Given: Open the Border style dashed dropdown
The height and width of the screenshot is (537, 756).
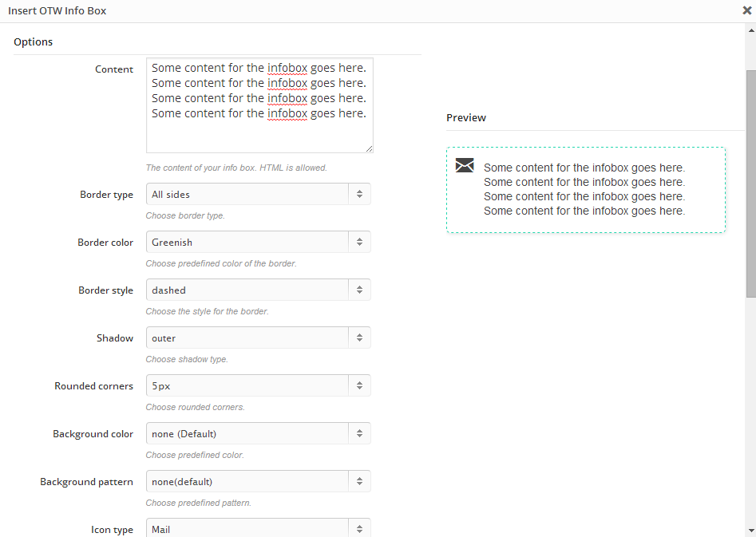Looking at the screenshot, I should pos(259,290).
